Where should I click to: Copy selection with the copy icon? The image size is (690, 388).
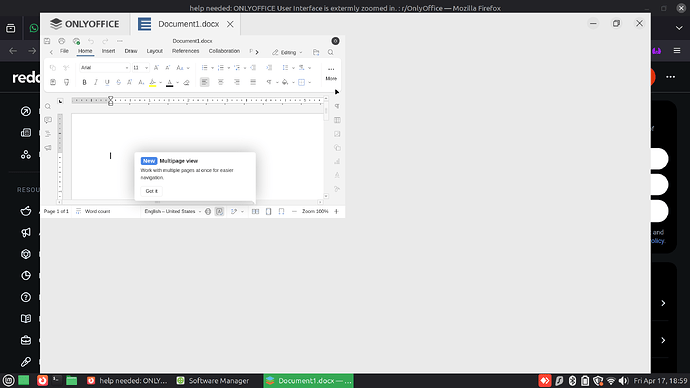[53, 68]
